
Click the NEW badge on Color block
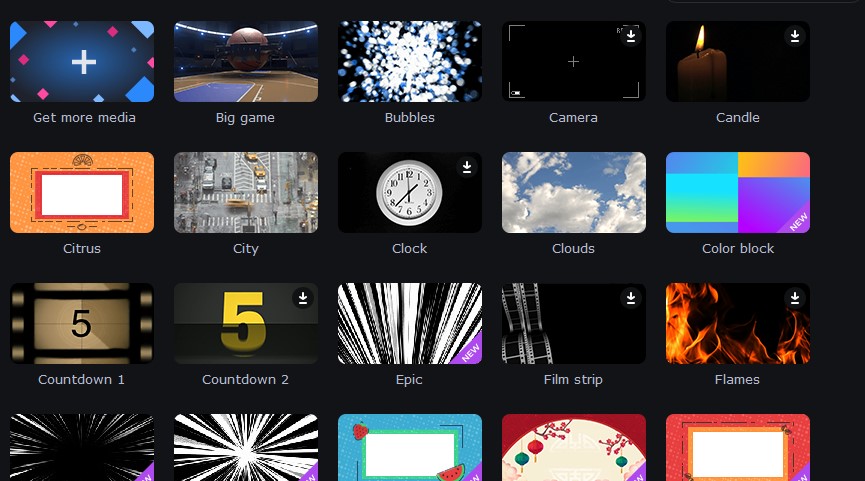point(798,221)
